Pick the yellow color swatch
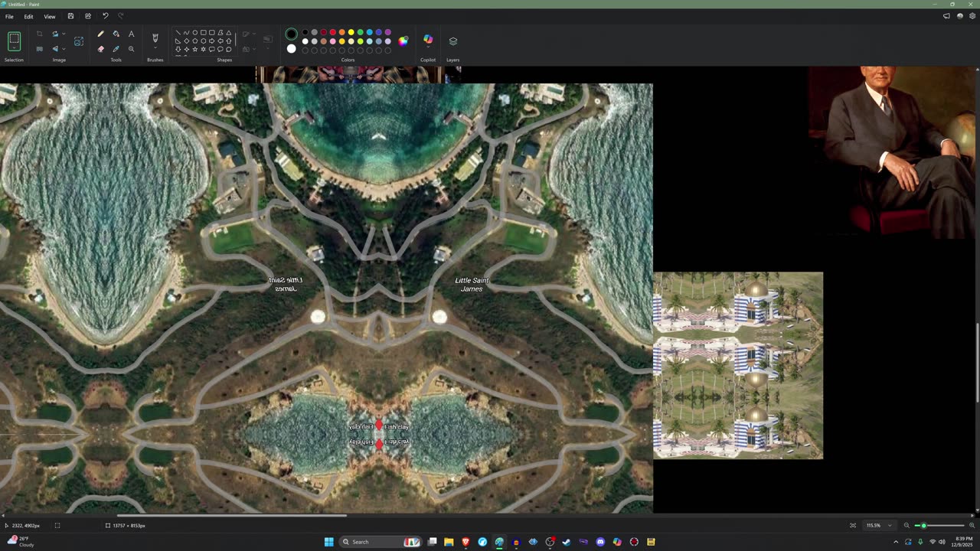The width and height of the screenshot is (980, 551). coord(351,33)
